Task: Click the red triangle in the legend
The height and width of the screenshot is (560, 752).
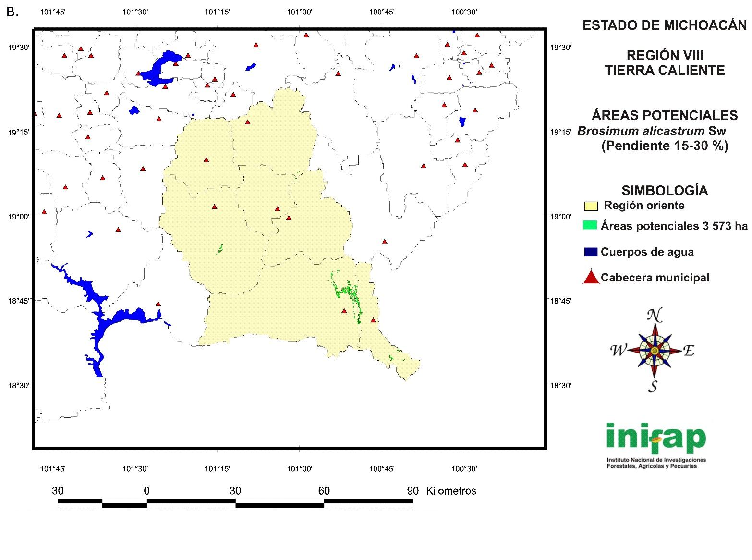Action: click(x=591, y=278)
